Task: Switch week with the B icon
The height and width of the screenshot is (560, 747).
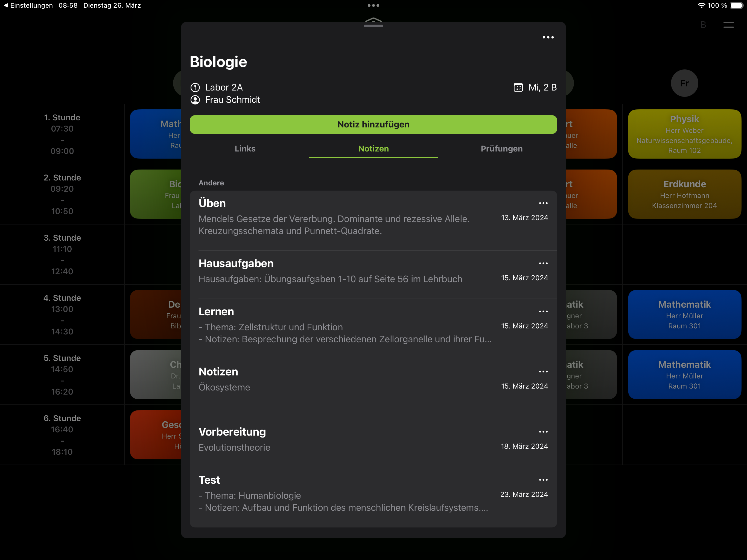Action: (x=703, y=25)
